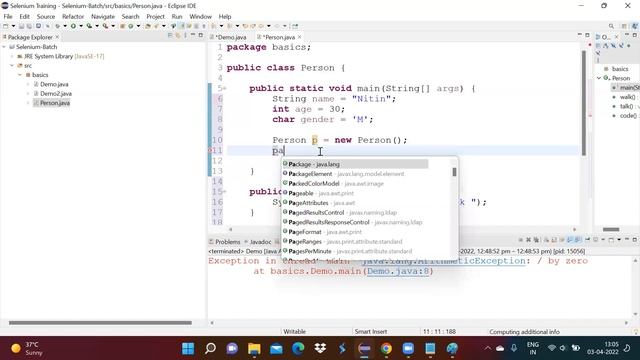Open the File menu
This screenshot has height=360, width=640.
(x=8, y=16)
